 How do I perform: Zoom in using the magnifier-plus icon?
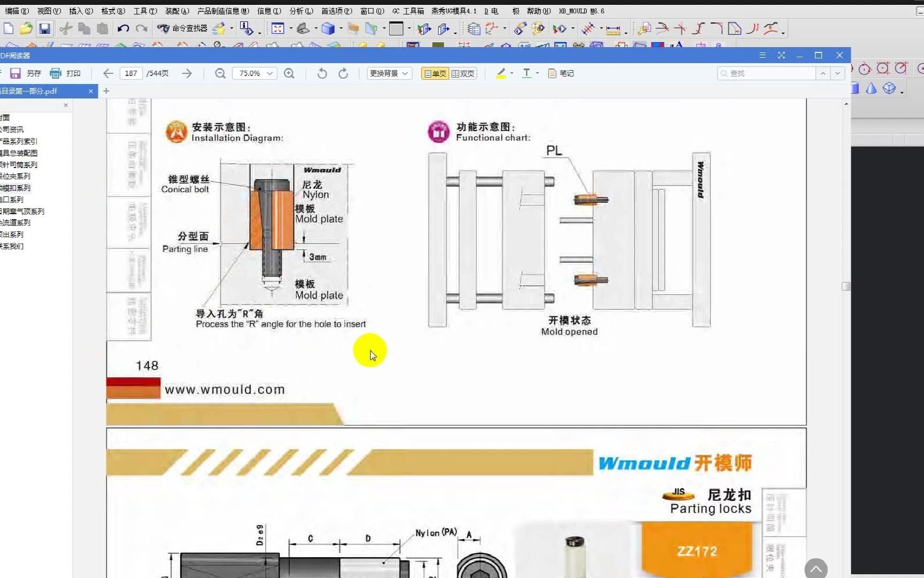tap(289, 73)
